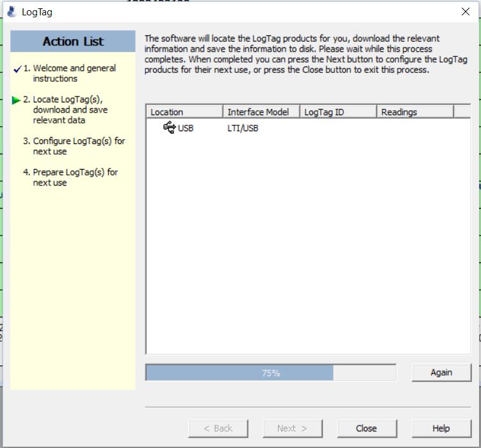481x448 pixels.
Task: Click the USB connector icon in Location column
Action: 169,127
